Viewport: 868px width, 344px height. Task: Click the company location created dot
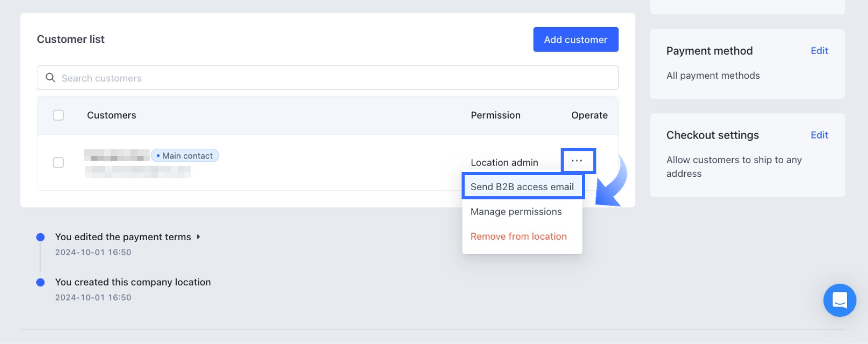click(x=41, y=282)
